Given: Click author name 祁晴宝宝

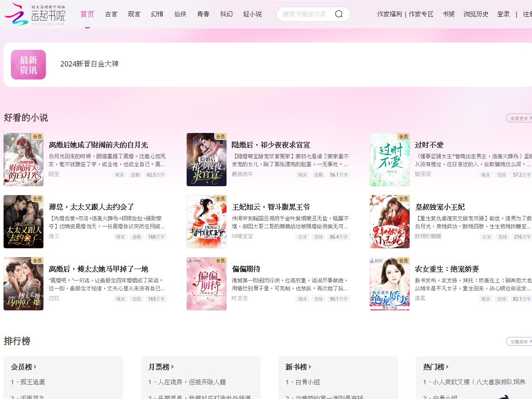Looking at the screenshot, I should (243, 236).
